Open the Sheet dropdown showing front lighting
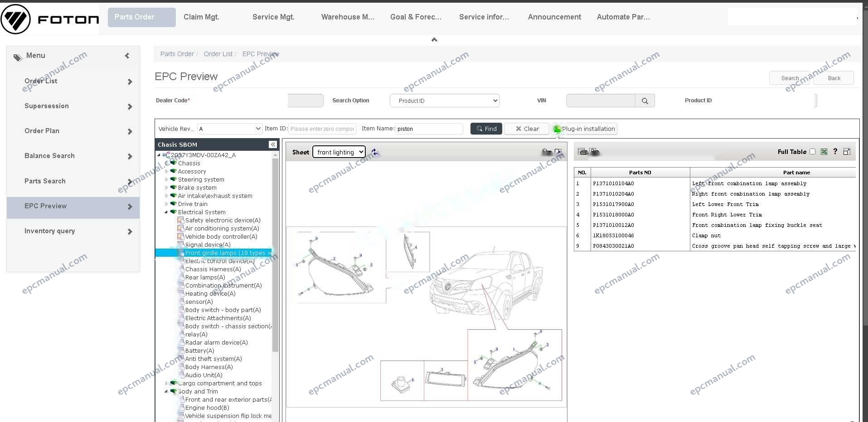The height and width of the screenshot is (422, 868). click(x=339, y=152)
